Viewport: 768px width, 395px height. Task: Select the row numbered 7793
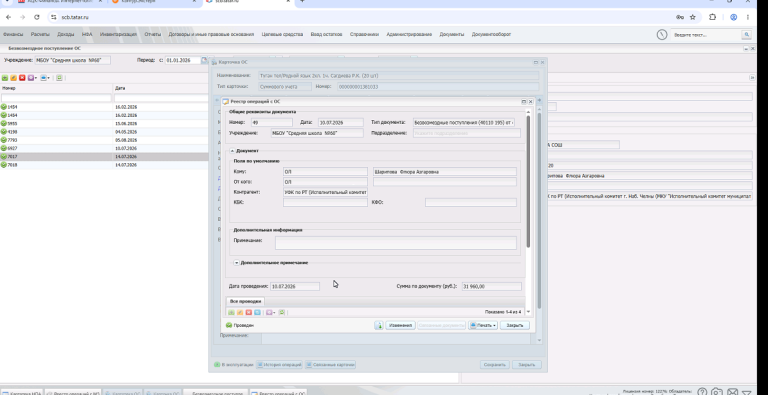105,140
